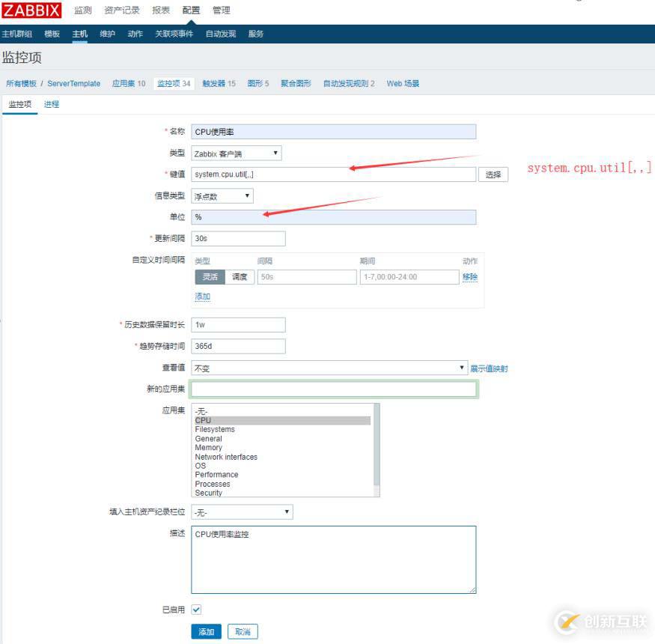Click the ZABBIX logo

[31, 10]
